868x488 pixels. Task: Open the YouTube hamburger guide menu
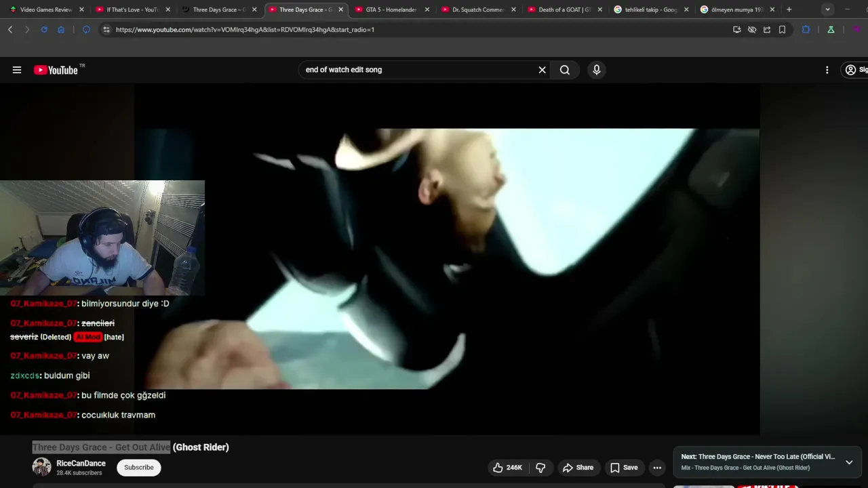click(17, 70)
